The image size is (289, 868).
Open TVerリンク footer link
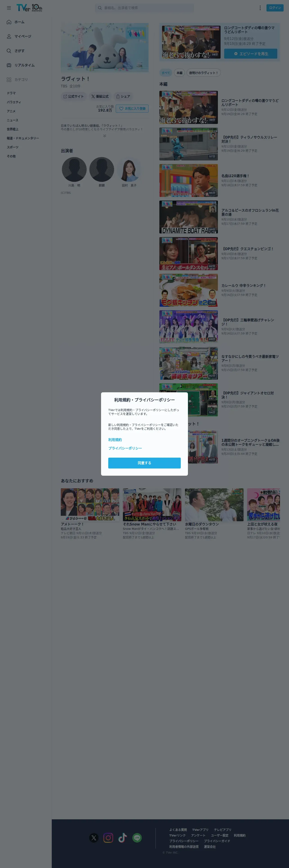coord(177,835)
